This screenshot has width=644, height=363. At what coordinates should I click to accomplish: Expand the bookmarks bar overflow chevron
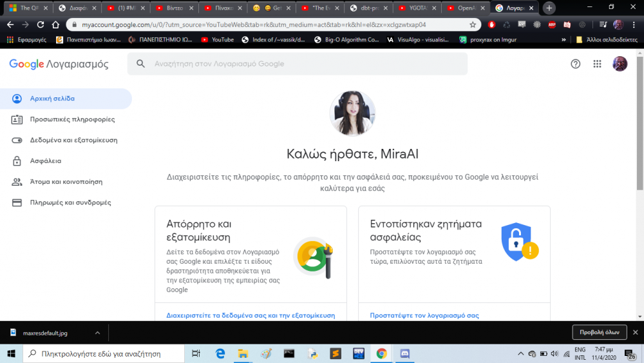pos(564,39)
